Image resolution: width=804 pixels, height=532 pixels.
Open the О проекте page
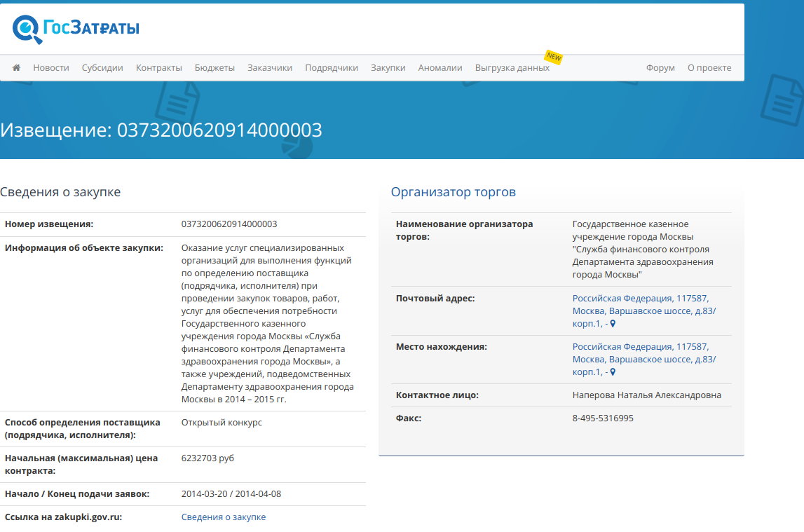709,68
